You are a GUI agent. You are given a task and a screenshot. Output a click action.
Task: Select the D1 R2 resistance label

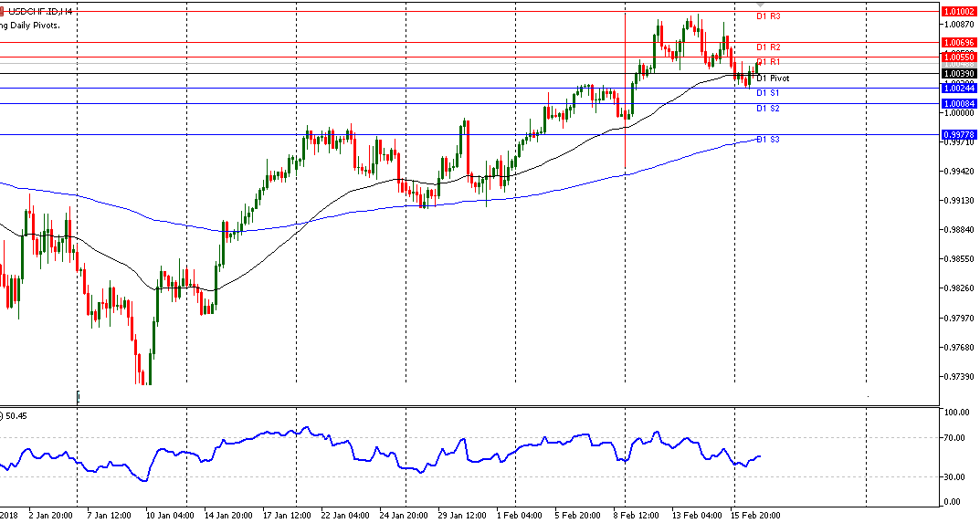[767, 47]
